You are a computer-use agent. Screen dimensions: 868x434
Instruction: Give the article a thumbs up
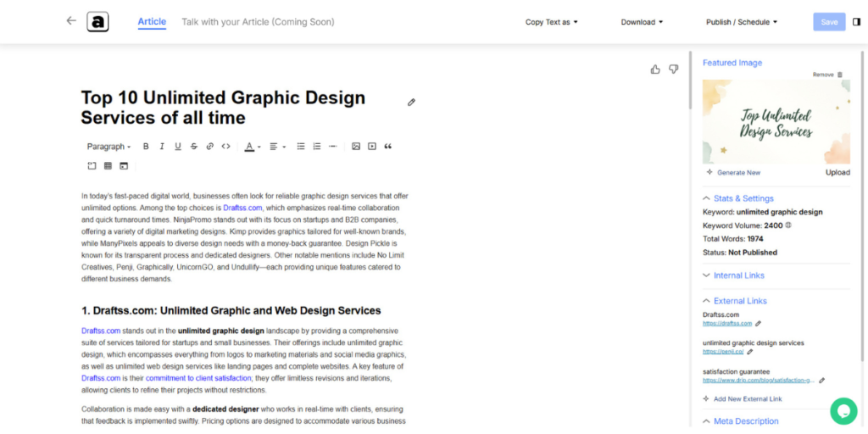coord(655,70)
